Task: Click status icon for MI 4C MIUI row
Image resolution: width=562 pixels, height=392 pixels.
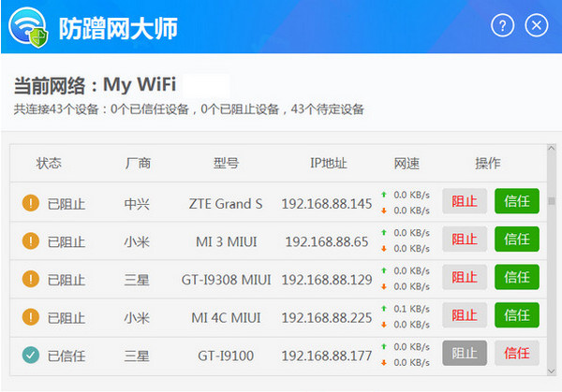Action: tap(30, 317)
